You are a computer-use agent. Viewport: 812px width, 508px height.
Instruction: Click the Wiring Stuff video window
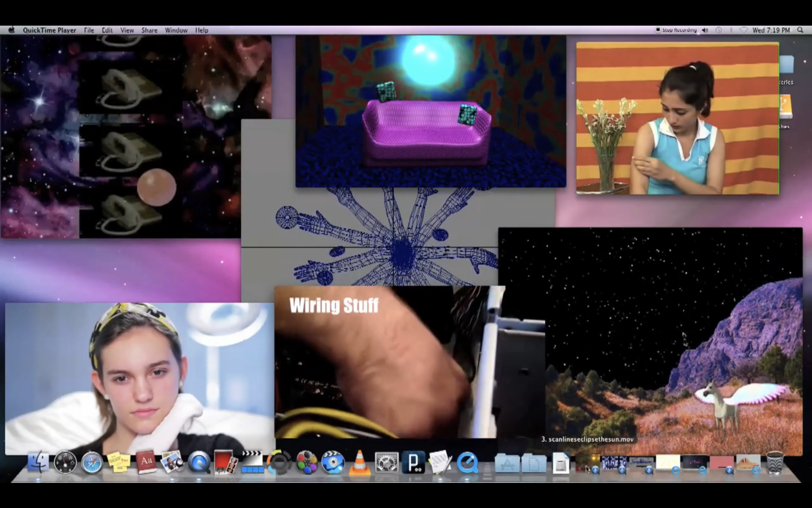pos(386,363)
